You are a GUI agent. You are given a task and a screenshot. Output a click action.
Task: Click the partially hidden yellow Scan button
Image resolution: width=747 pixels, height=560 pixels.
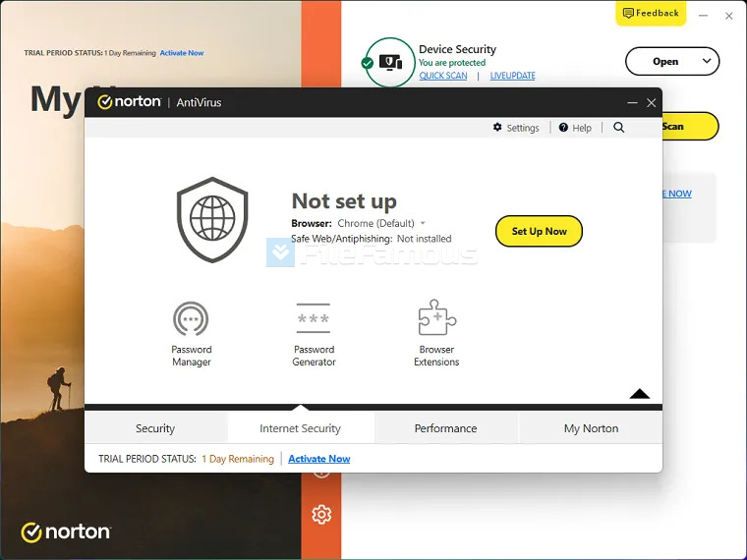tap(690, 126)
